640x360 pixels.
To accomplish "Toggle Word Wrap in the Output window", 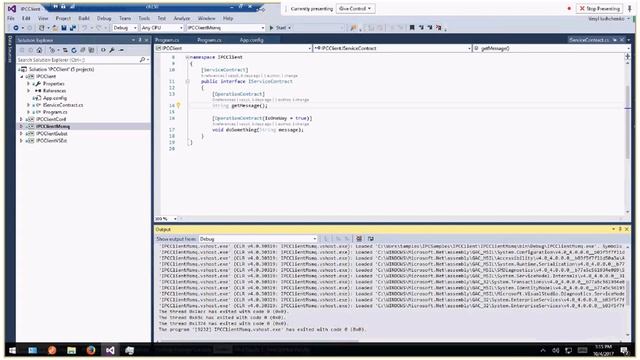I will [x=371, y=238].
